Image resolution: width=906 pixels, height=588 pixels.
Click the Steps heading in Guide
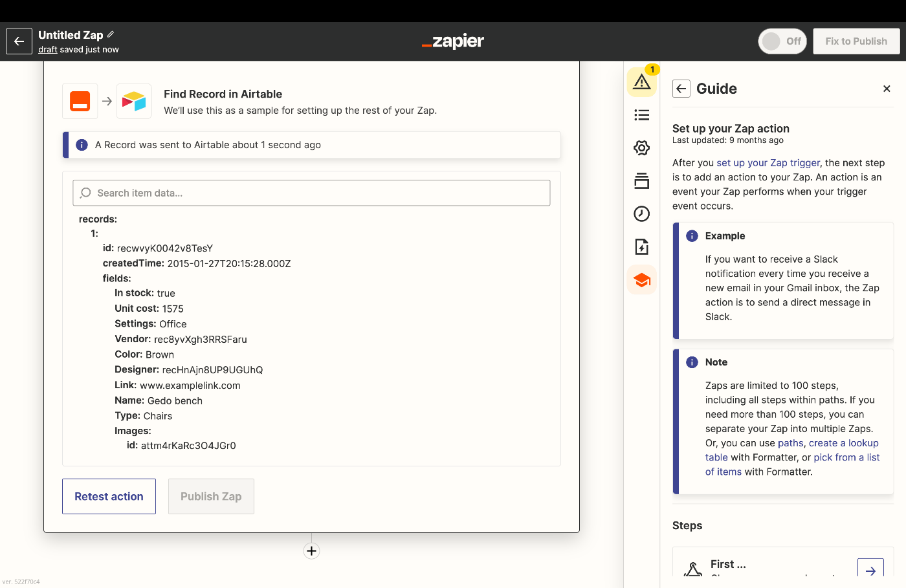coord(687,525)
